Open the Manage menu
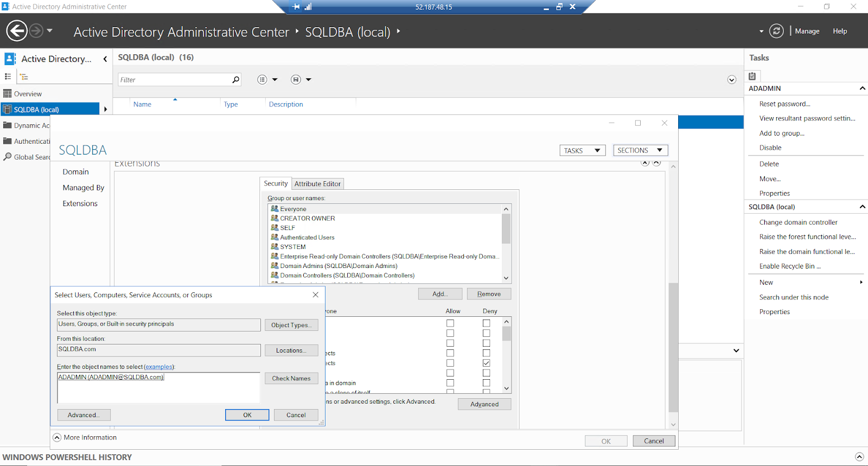Screen dimensions: 868x466 (807, 31)
